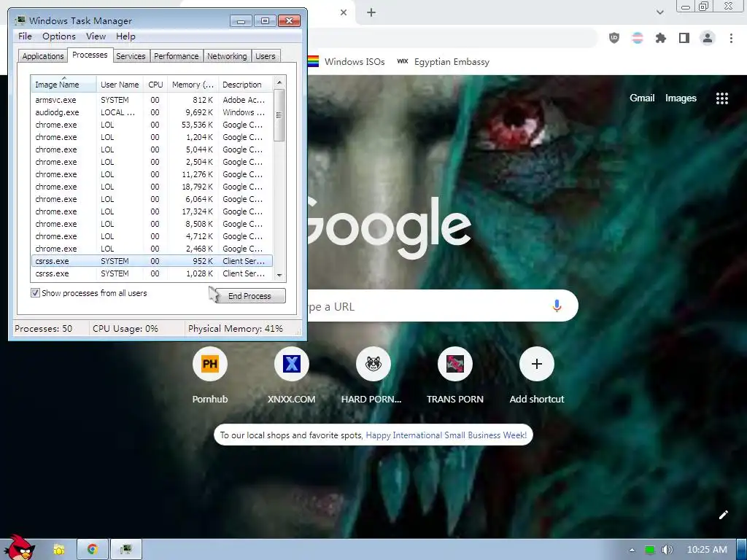Sort by Memory column header

click(x=193, y=85)
